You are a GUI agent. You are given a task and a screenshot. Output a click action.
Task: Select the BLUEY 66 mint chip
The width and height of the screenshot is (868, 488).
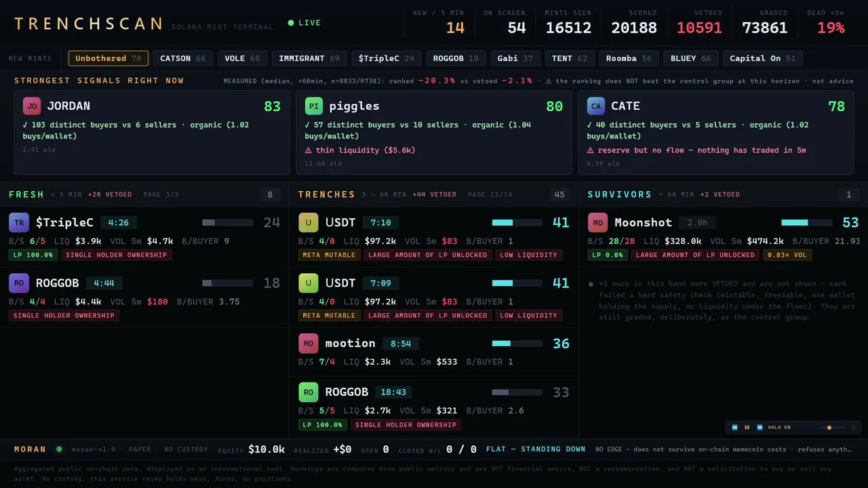coord(690,58)
